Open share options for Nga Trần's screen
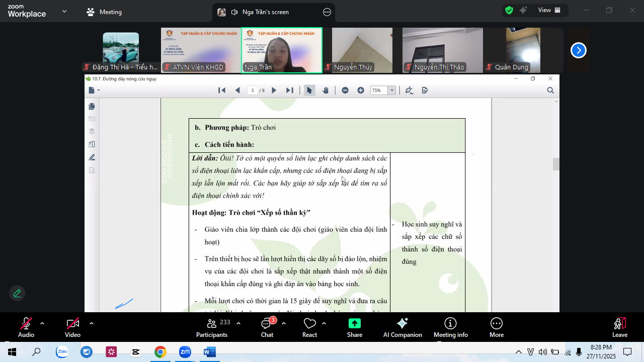Screen dimensions: 644x362 327,12
